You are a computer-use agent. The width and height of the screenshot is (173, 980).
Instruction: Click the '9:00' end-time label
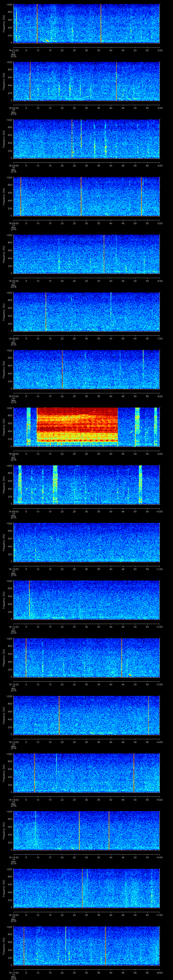(x=160, y=454)
